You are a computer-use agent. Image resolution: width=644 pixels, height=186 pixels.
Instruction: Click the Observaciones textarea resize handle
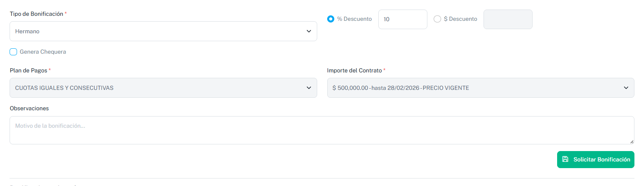click(632, 141)
